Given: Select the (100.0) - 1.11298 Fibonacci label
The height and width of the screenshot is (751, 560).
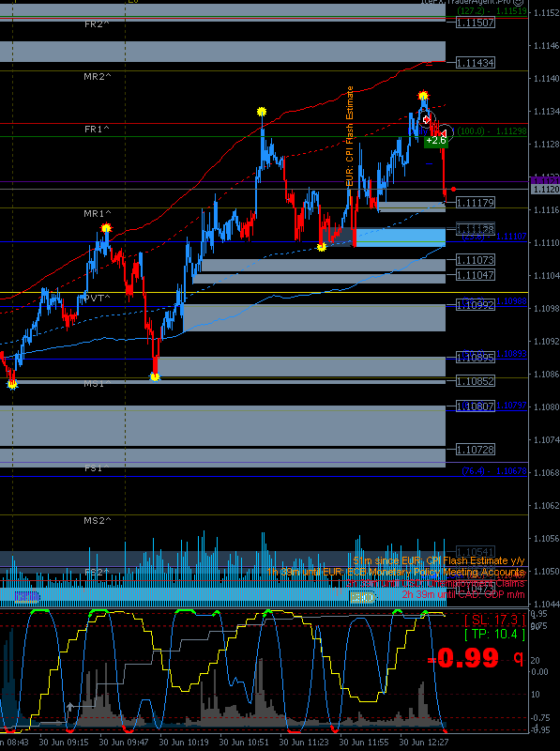Looking at the screenshot, I should 492,131.
